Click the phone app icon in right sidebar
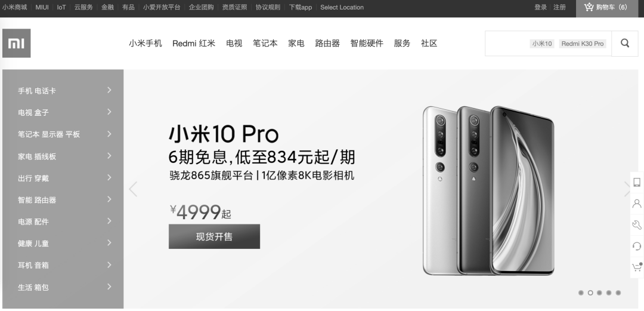 [x=637, y=182]
